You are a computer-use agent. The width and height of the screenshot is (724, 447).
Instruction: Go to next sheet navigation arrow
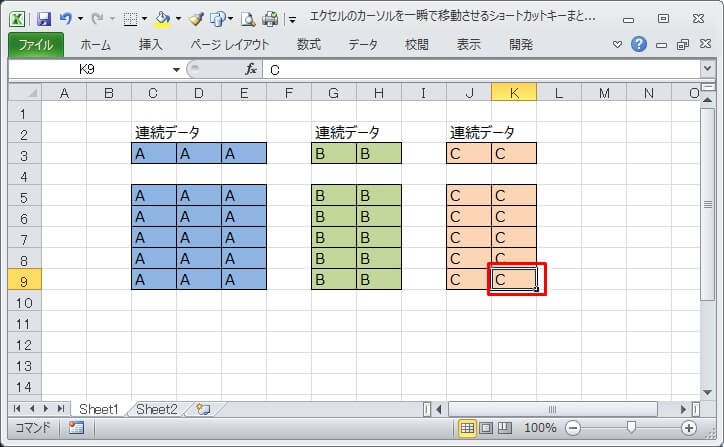pyautogui.click(x=46, y=409)
